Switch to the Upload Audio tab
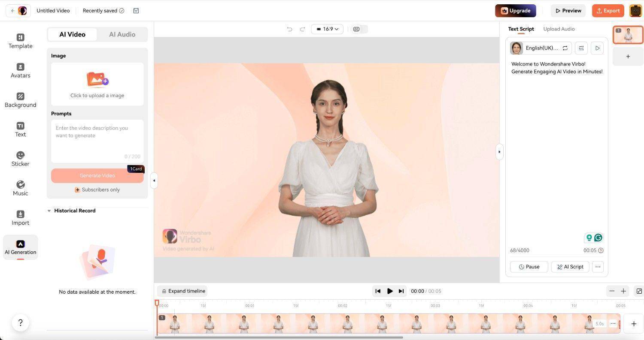Image resolution: width=644 pixels, height=340 pixels. [x=559, y=29]
